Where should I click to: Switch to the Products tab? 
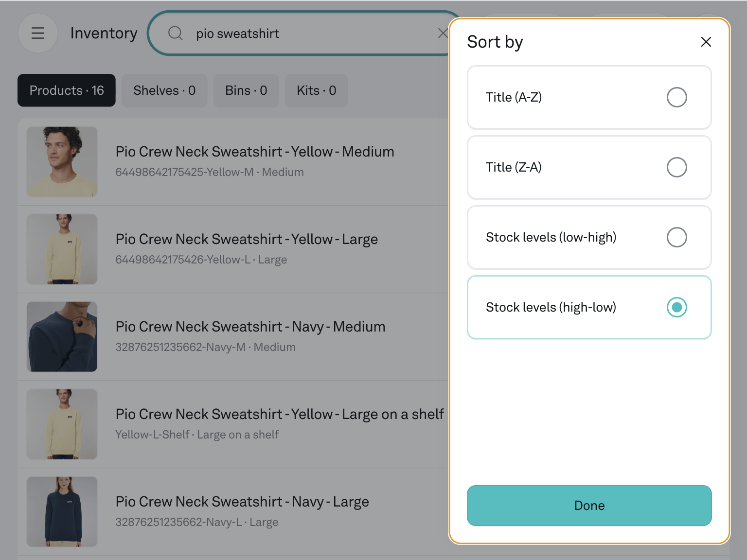(x=67, y=90)
